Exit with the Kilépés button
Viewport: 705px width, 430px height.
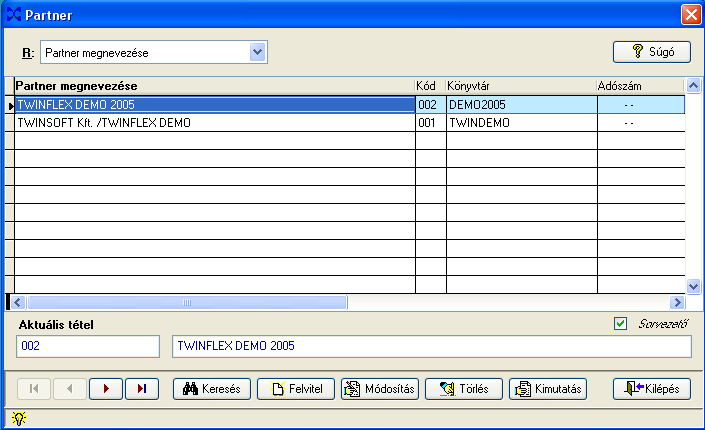[652, 389]
